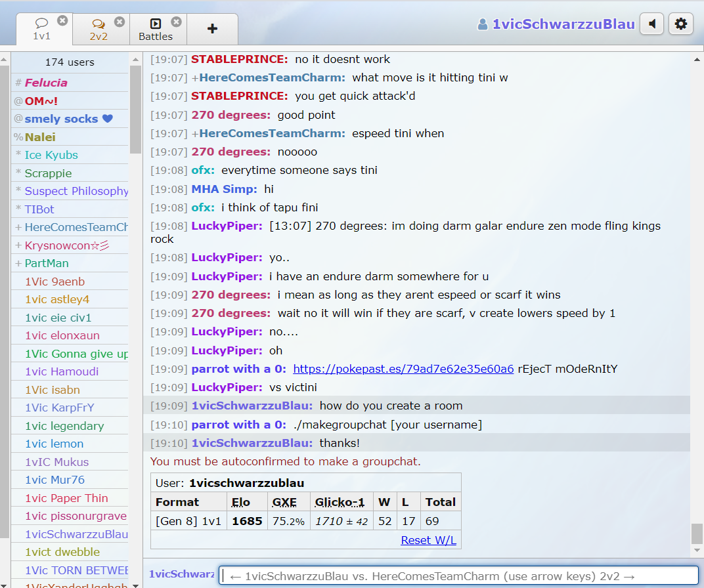Click 270 degrees name beside good point
The width and height of the screenshot is (704, 588).
231,115
